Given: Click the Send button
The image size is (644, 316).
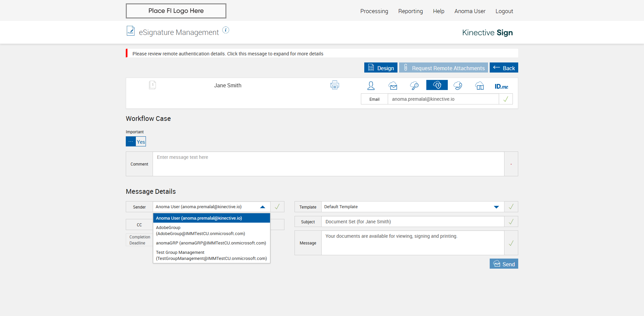Looking at the screenshot, I should point(503,264).
